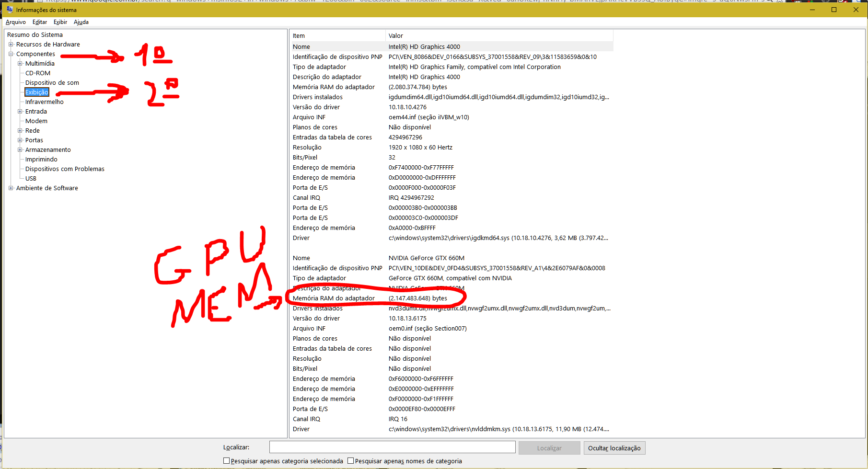The image size is (868, 469).
Task: Click the Localizar search text field
Action: click(392, 447)
